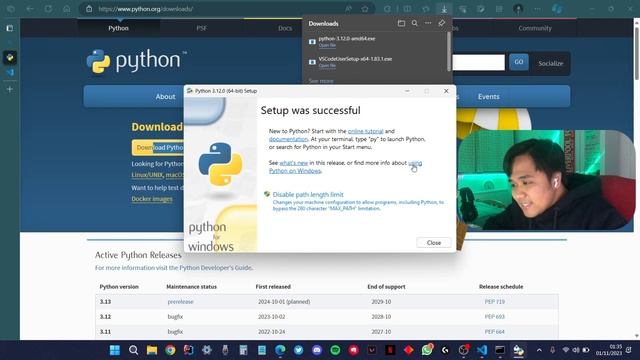The height and width of the screenshot is (360, 640).
Task: Reload the page with the refresh icon
Action: (x=48, y=9)
